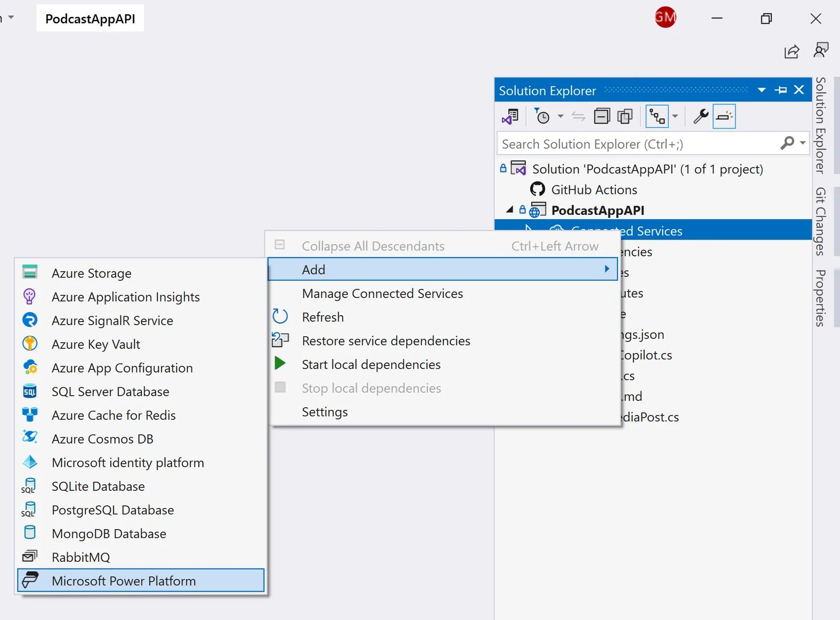Pick MongoDB Database option
Viewport: 840px width, 620px height.
pyautogui.click(x=141, y=533)
